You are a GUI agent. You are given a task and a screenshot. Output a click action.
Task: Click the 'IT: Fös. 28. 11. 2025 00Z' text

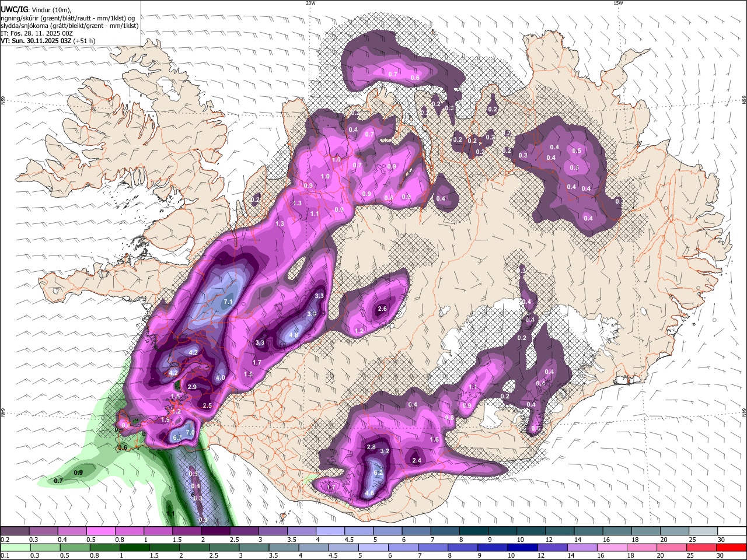coord(37,33)
